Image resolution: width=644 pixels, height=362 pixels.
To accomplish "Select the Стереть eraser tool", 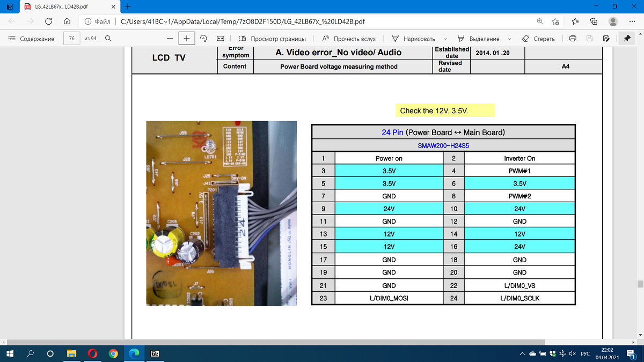I will (538, 39).
